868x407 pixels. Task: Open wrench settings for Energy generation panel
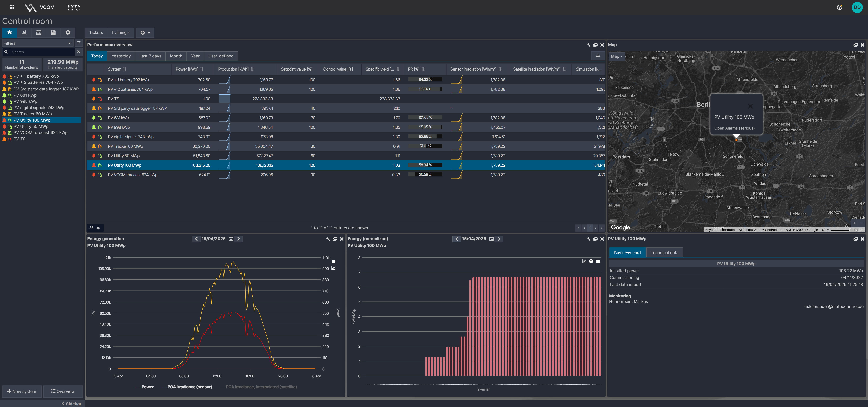pyautogui.click(x=328, y=239)
